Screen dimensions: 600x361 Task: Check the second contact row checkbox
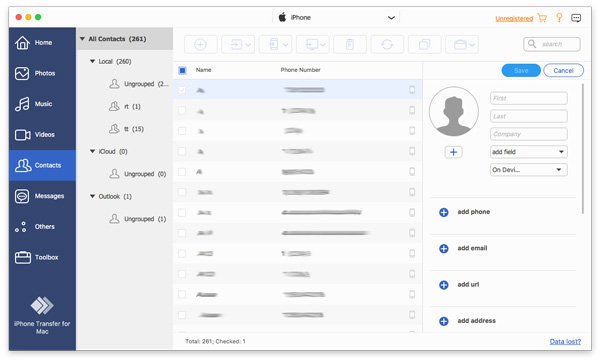tap(182, 111)
